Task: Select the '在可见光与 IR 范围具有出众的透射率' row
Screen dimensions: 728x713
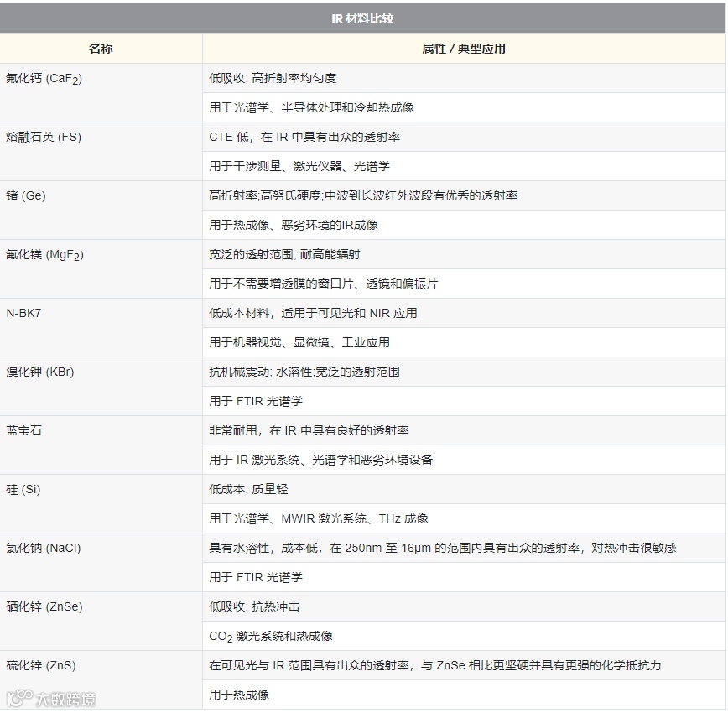Action: point(464,665)
